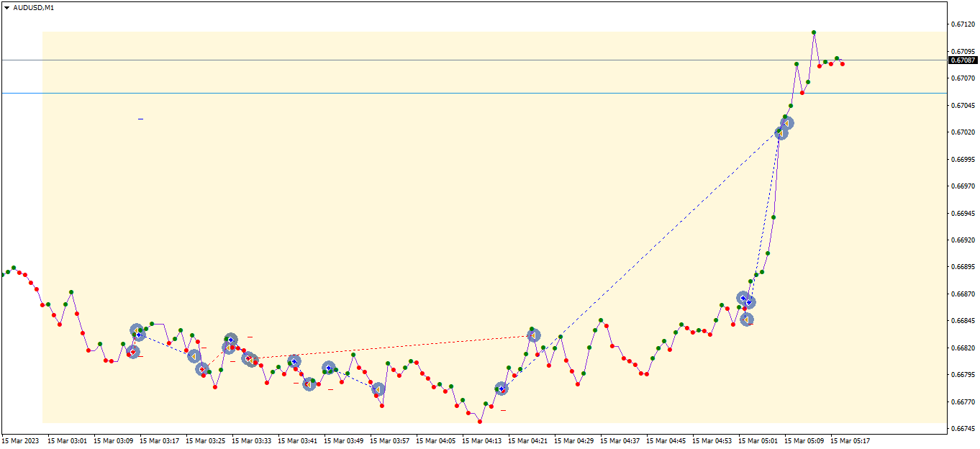Click price label 0.66795 on the axis
980x449 pixels.
pyautogui.click(x=963, y=375)
